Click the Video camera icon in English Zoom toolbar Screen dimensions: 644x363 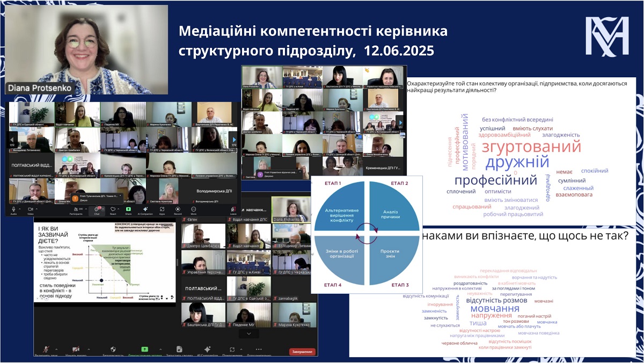31,208
